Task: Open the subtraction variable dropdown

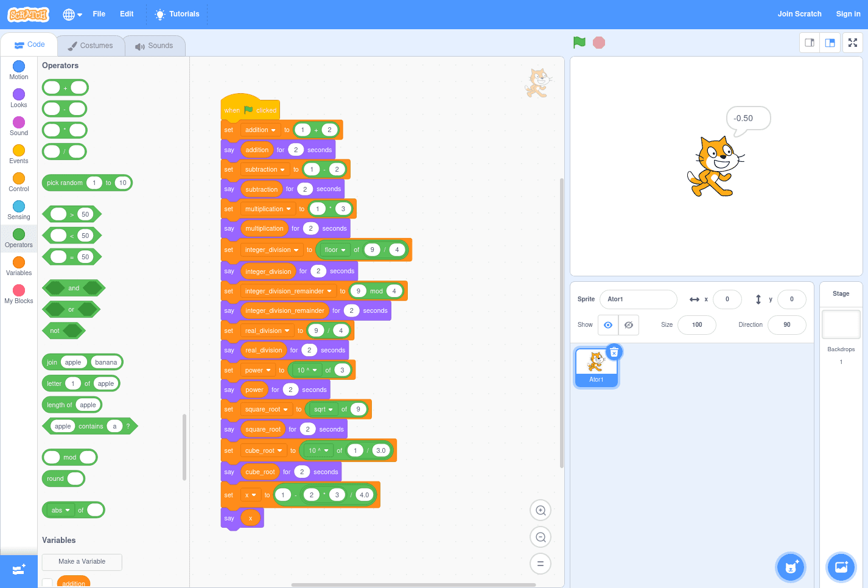Action: coord(265,170)
